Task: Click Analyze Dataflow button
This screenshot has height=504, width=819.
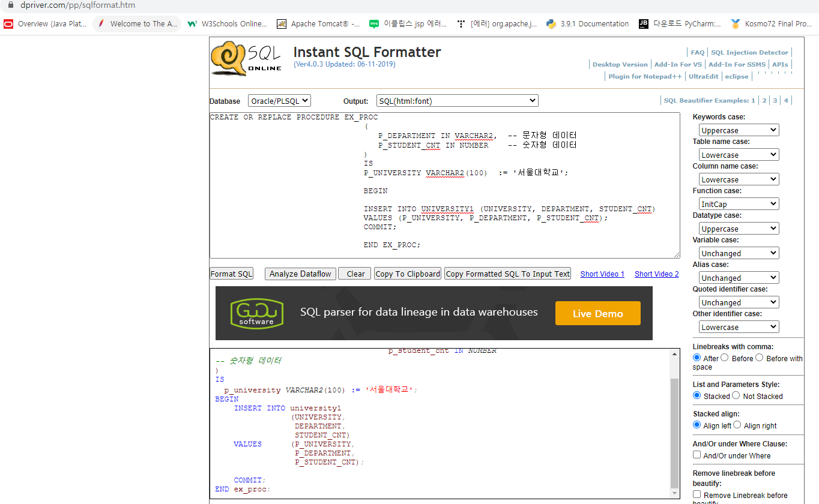Action: (300, 274)
